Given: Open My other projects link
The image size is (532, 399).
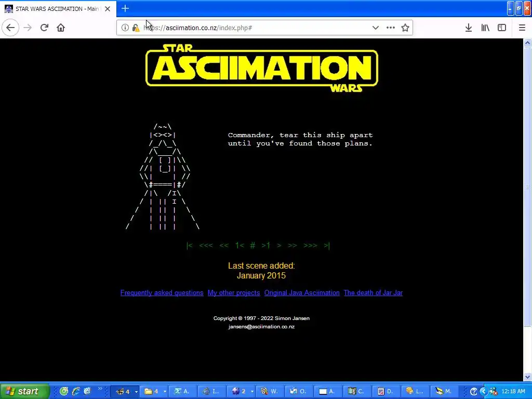Looking at the screenshot, I should pyautogui.click(x=234, y=293).
